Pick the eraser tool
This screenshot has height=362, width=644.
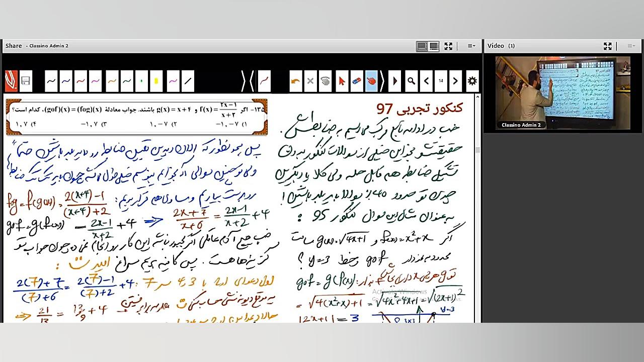coord(356,81)
